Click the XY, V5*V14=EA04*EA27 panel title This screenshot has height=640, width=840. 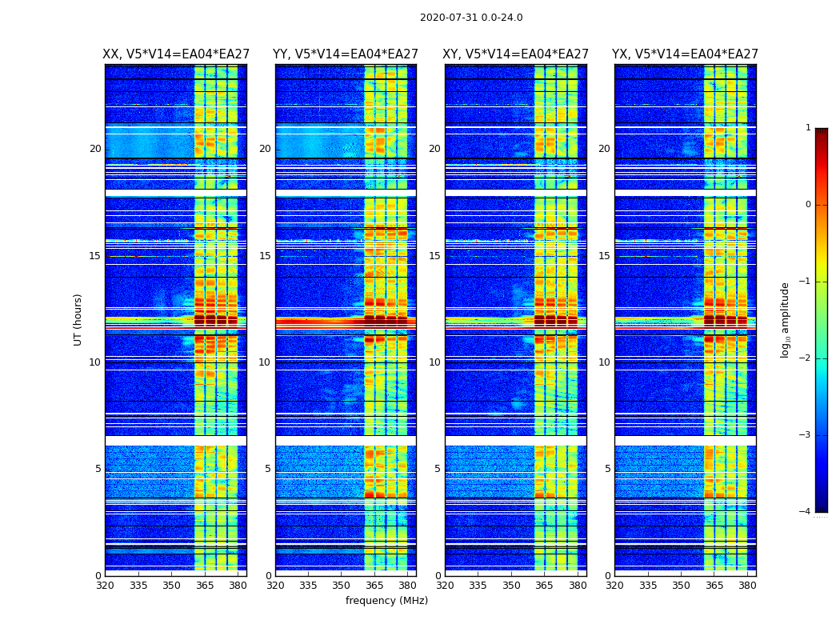pyautogui.click(x=515, y=54)
